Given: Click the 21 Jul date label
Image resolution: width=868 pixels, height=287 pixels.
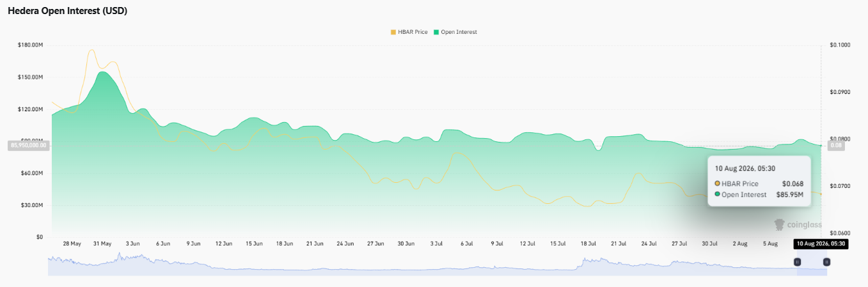Looking at the screenshot, I should [x=619, y=244].
